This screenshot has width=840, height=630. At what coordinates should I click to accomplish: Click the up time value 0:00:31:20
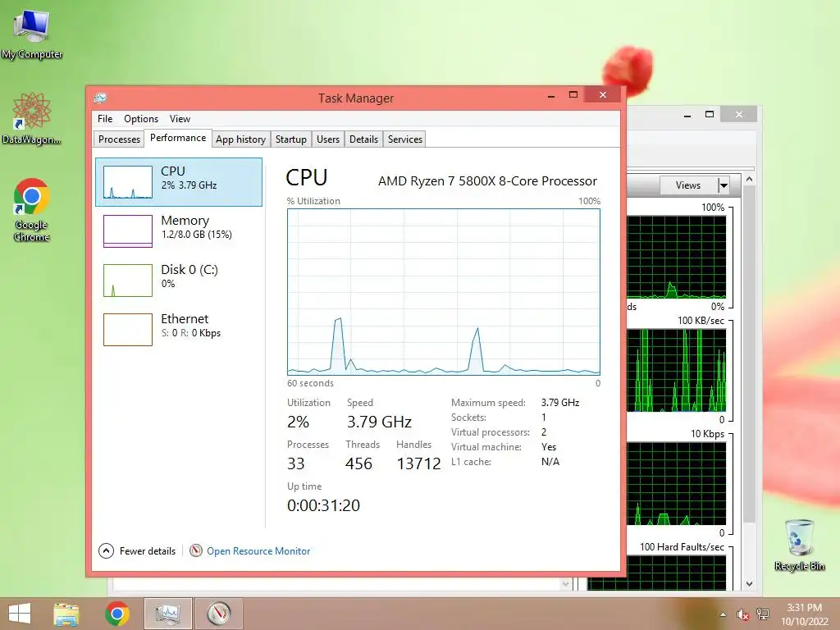(323, 505)
